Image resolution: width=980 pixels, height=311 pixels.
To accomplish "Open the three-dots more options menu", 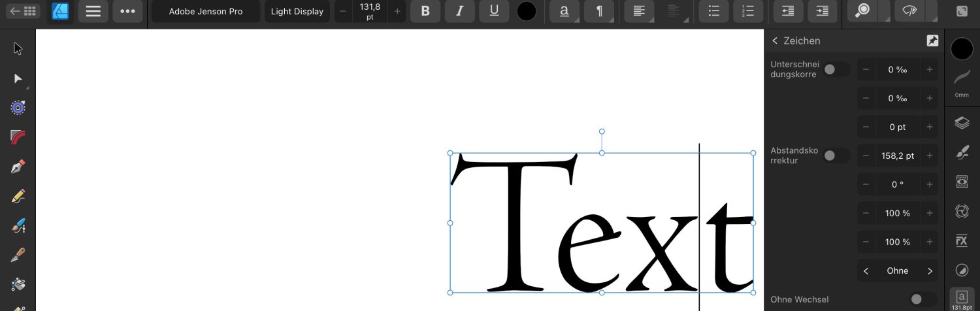I will [x=127, y=11].
